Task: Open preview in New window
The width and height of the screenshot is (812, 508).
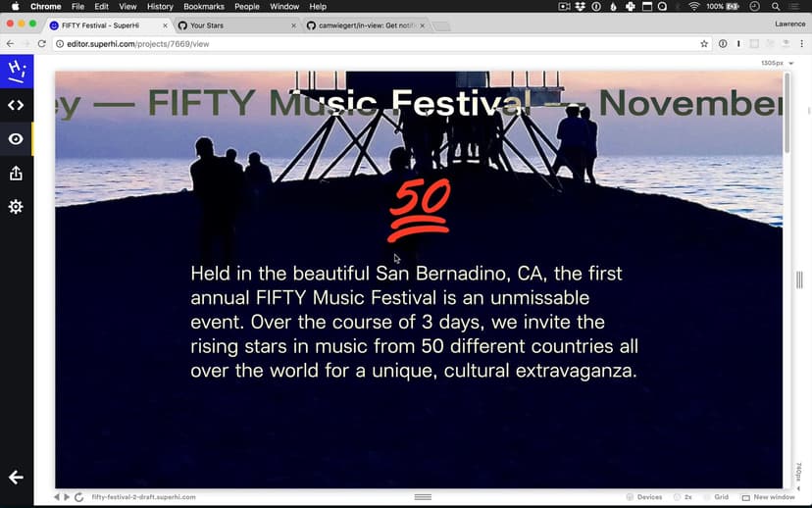Action: (768, 497)
